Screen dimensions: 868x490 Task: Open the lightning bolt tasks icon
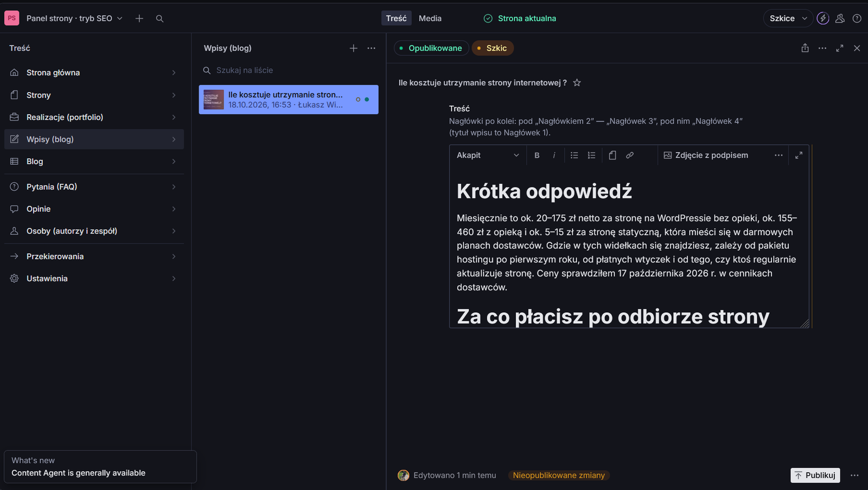coord(823,18)
